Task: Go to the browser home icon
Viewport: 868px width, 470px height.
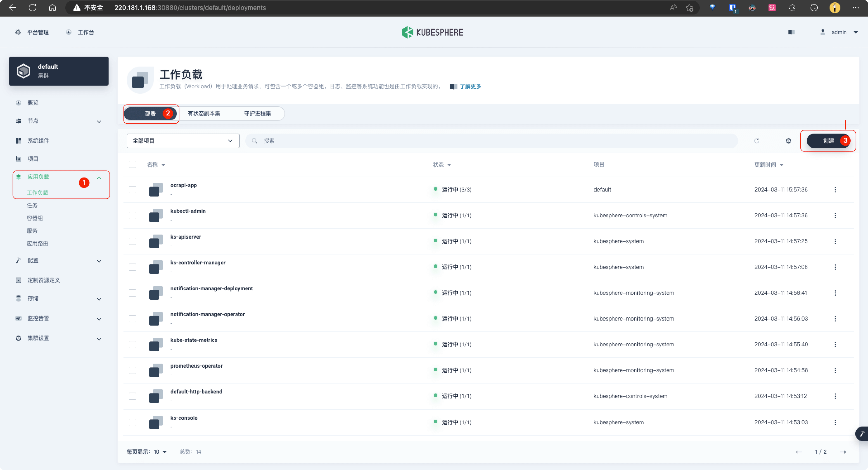Action: tap(52, 7)
